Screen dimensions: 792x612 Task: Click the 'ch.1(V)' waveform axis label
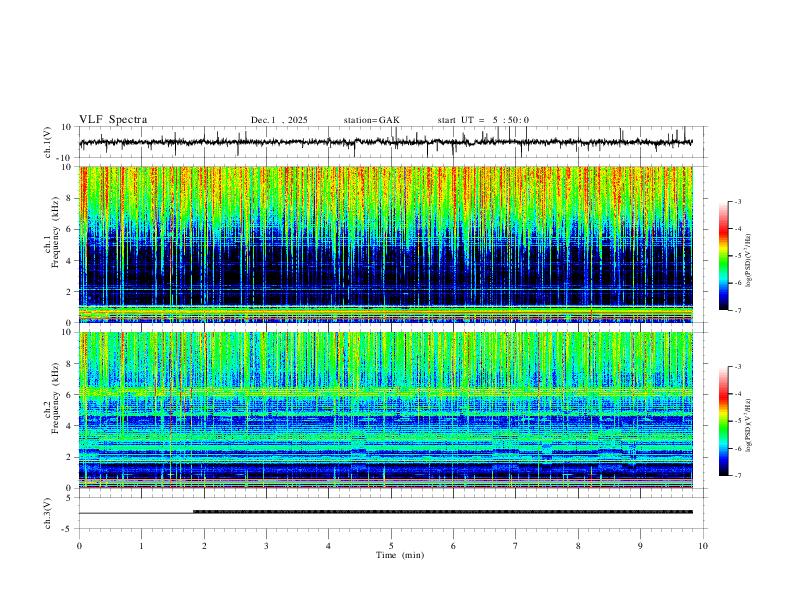coord(48,142)
